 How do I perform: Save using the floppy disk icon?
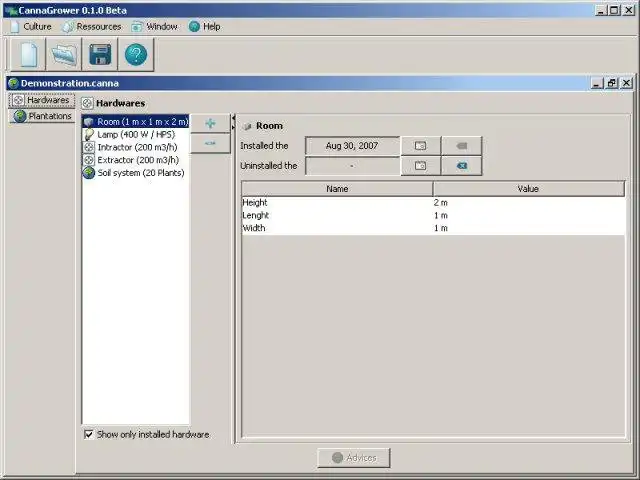[100, 54]
